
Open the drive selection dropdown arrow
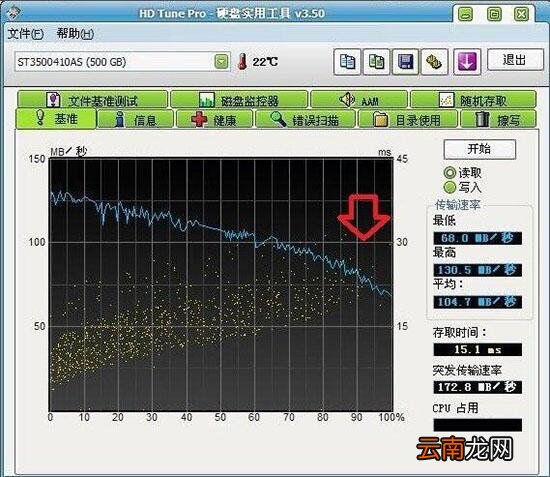click(221, 62)
